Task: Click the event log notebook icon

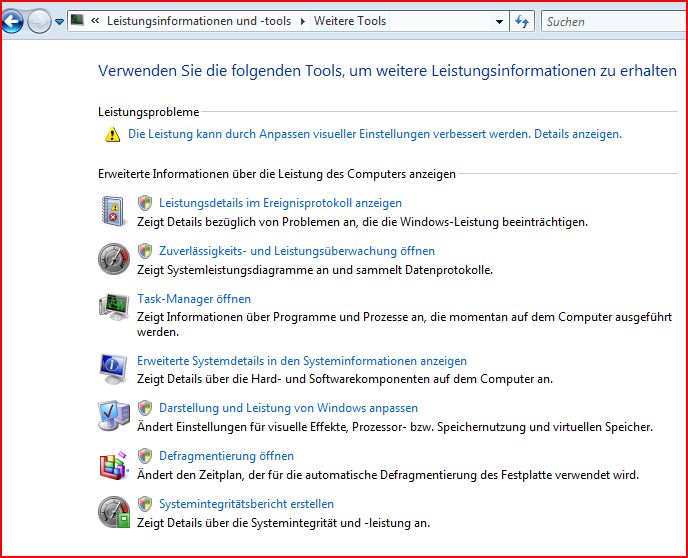Action: [x=114, y=211]
